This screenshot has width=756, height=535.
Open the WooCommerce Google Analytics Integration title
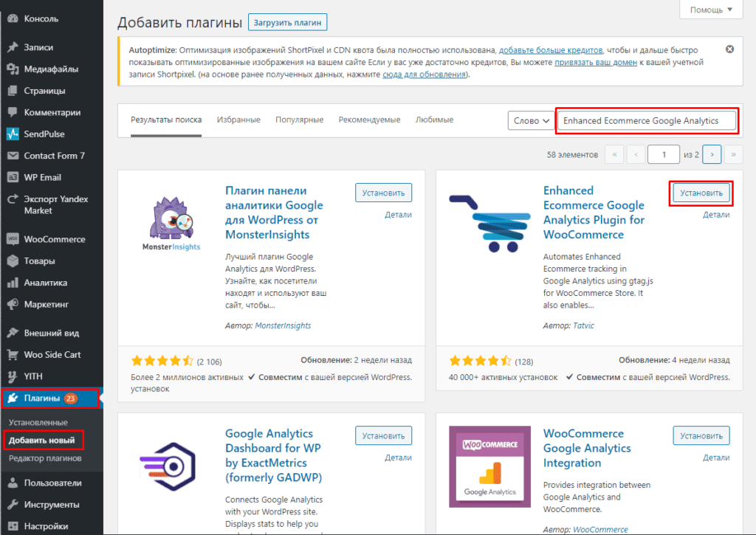tap(587, 448)
